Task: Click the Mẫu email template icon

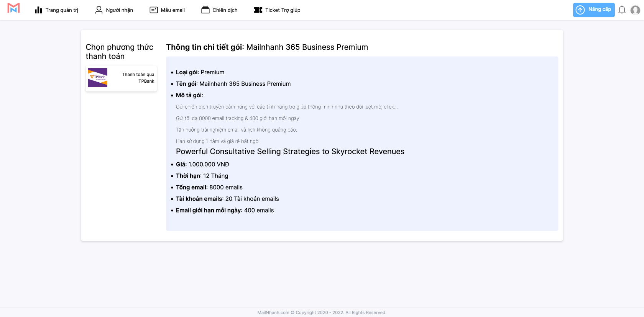Action: pyautogui.click(x=154, y=10)
